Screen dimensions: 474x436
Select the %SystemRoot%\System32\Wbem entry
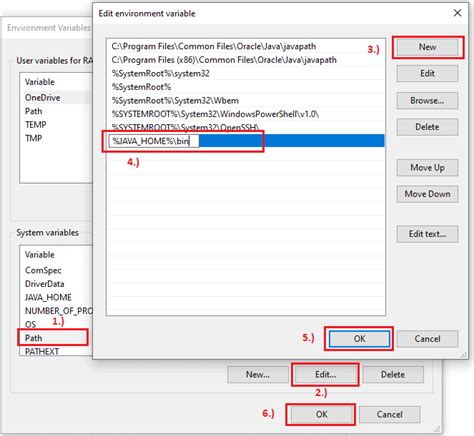coord(246,100)
